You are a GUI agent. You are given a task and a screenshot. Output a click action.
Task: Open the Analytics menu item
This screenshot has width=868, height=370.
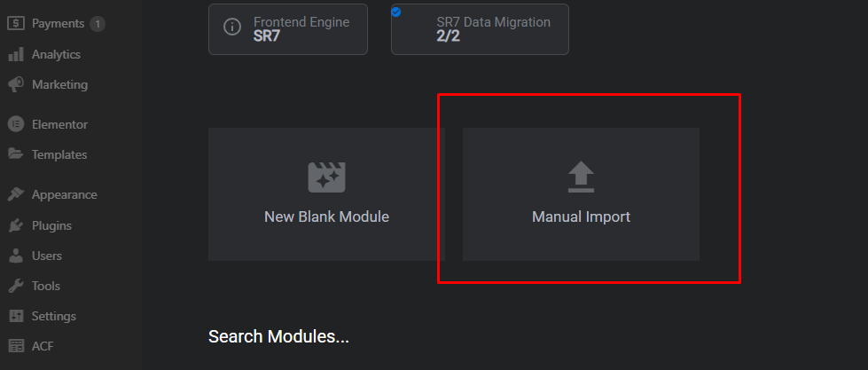56,55
